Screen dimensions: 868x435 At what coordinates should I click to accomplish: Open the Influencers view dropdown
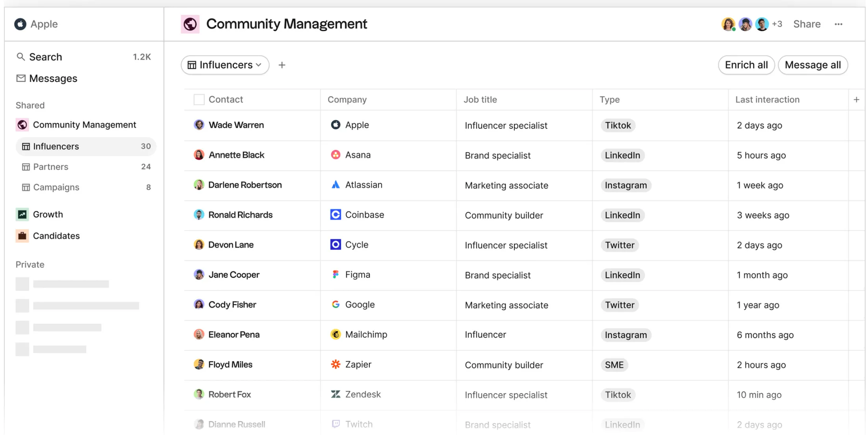point(225,65)
